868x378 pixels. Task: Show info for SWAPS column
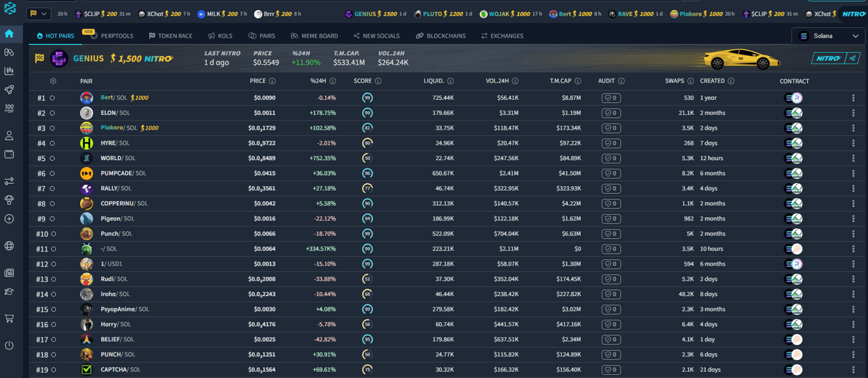tap(690, 81)
